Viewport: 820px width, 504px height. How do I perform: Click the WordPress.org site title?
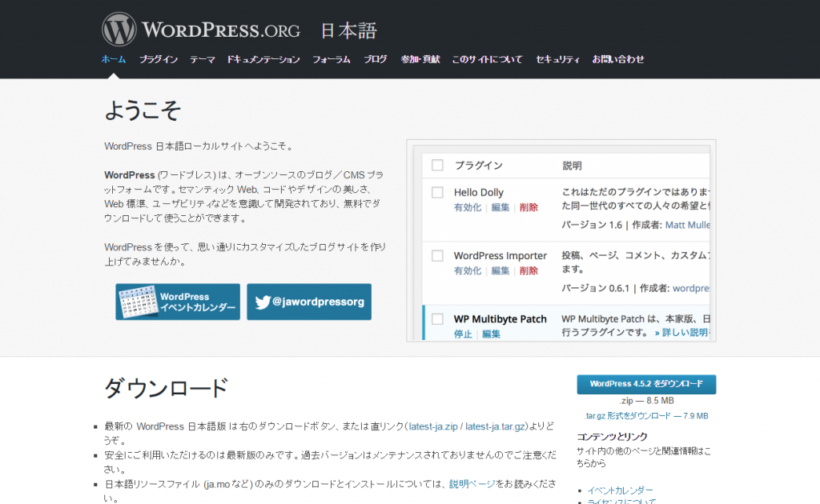point(221,30)
